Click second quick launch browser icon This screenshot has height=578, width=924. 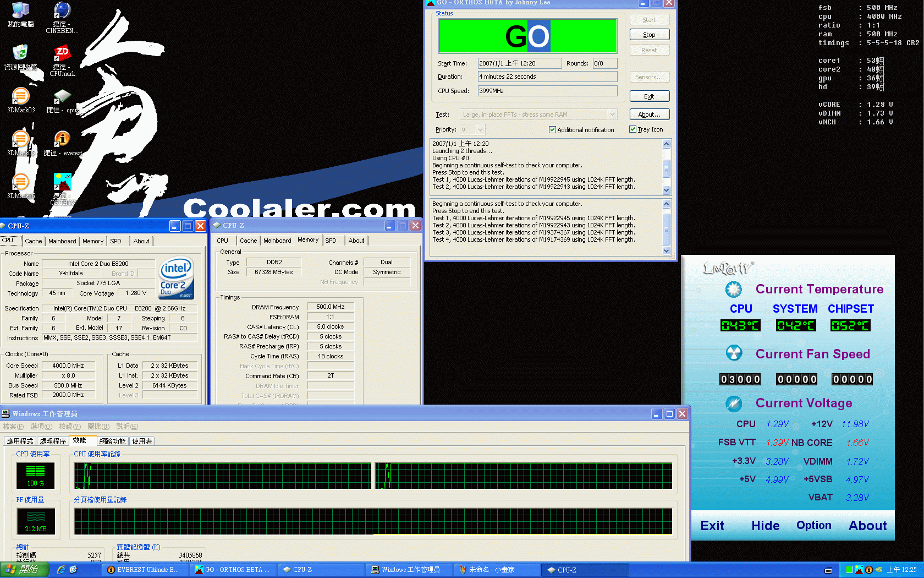coord(73,570)
